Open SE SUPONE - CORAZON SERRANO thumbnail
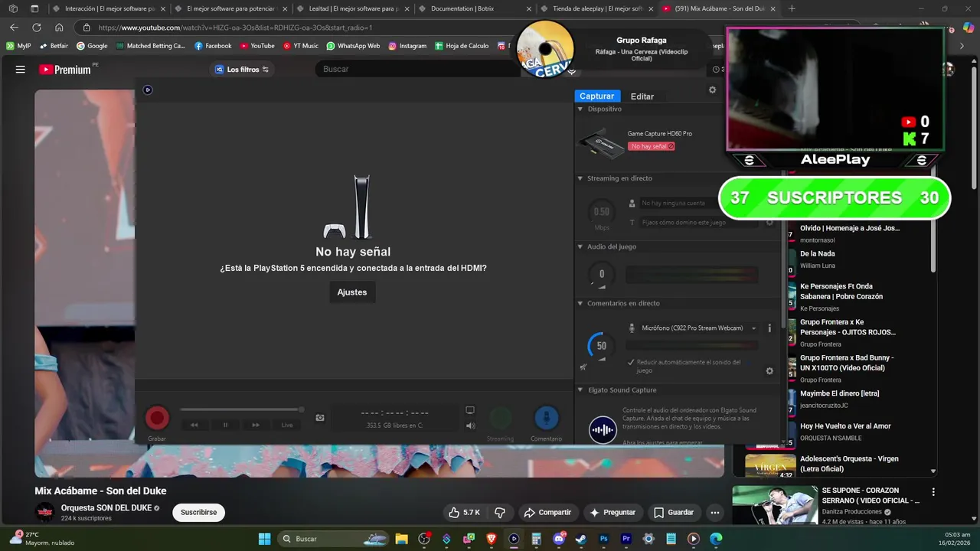Viewport: 980px width, 551px height. pyautogui.click(x=775, y=505)
